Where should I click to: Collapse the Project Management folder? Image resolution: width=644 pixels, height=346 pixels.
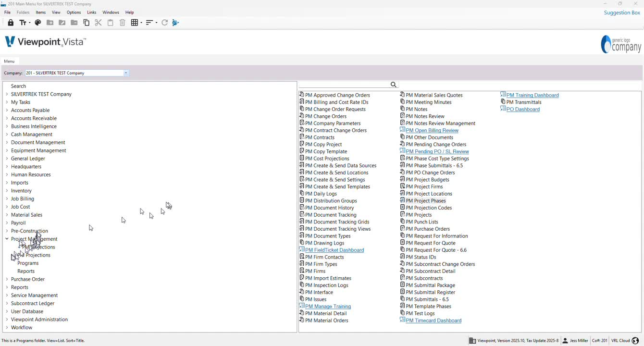[7, 239]
